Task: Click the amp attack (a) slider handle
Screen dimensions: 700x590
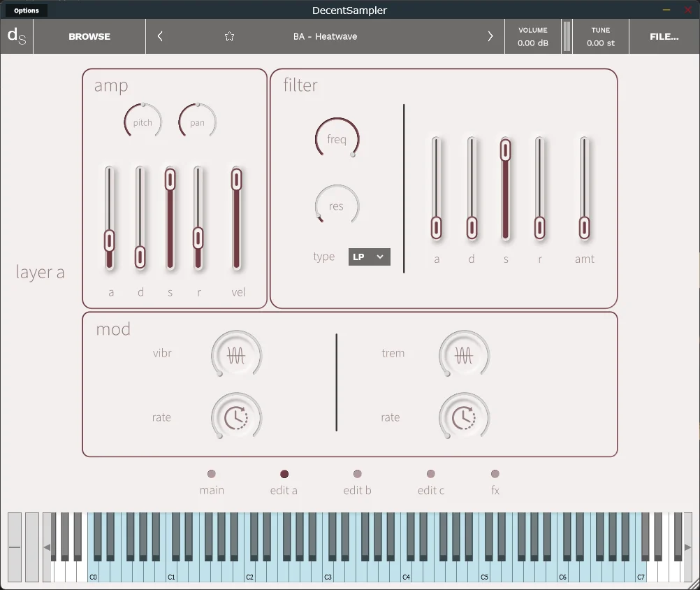Action: [110, 241]
